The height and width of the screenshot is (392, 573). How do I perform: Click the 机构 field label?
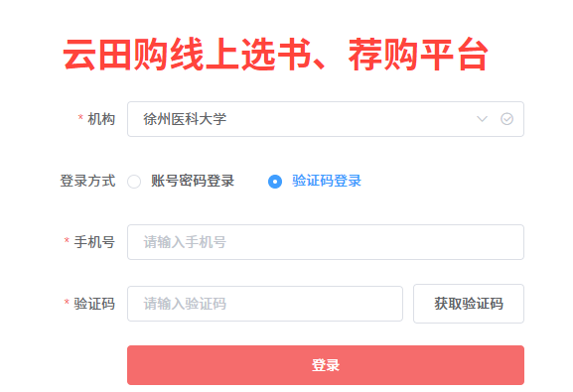[101, 119]
